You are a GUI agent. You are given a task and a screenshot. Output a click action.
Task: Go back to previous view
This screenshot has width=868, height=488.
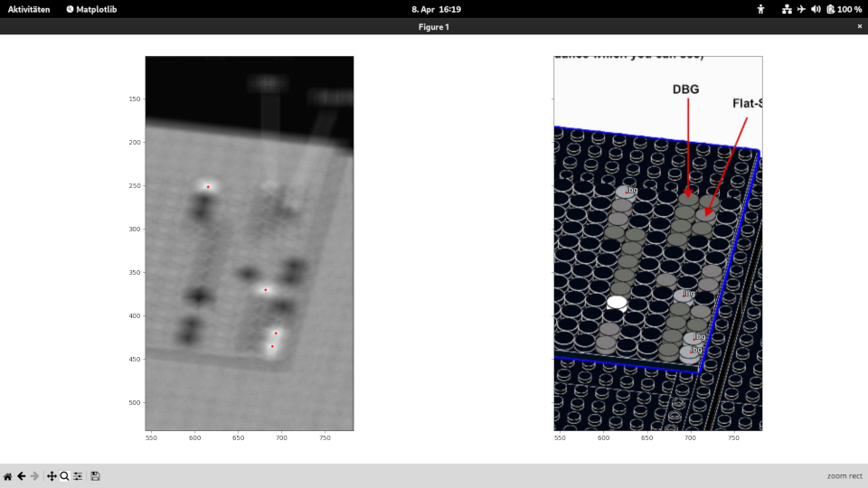[21, 476]
